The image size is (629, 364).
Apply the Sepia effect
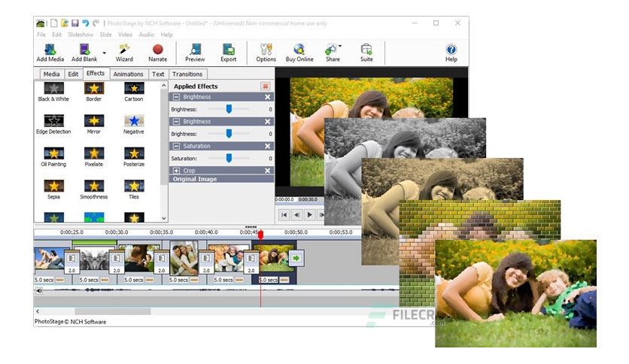[53, 190]
